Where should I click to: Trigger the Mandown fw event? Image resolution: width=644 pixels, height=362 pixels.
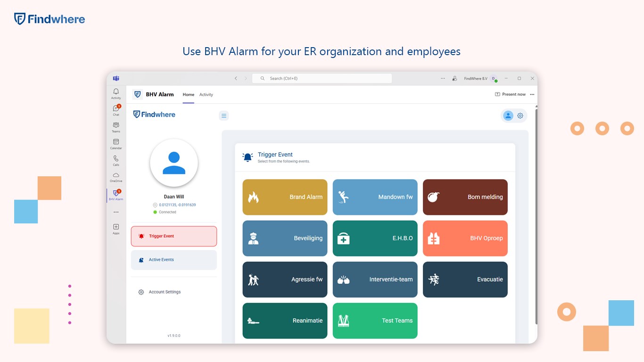pyautogui.click(x=375, y=197)
